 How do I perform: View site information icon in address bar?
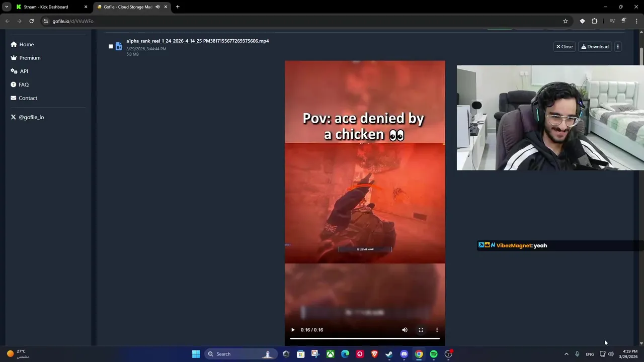point(46,21)
